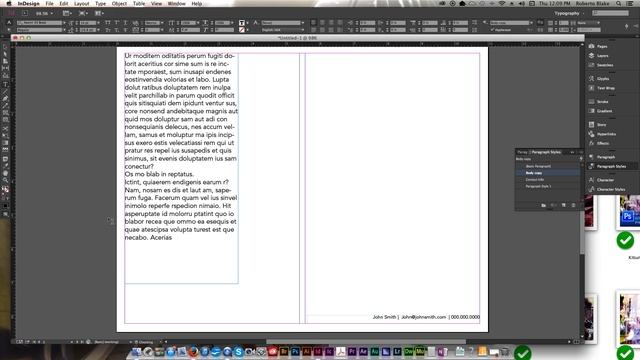Image resolution: width=640 pixels, height=360 pixels.
Task: Select the Type tool in toolbox
Action: click(5, 84)
